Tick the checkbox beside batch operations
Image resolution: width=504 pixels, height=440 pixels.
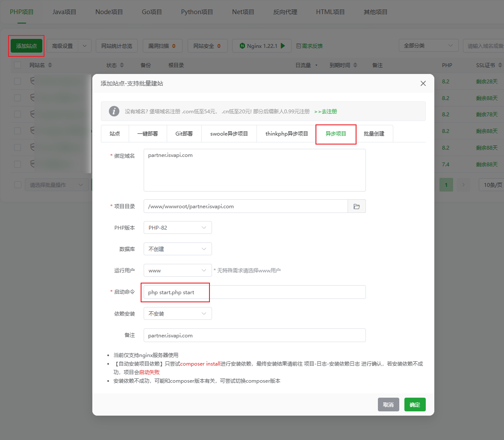click(x=18, y=185)
